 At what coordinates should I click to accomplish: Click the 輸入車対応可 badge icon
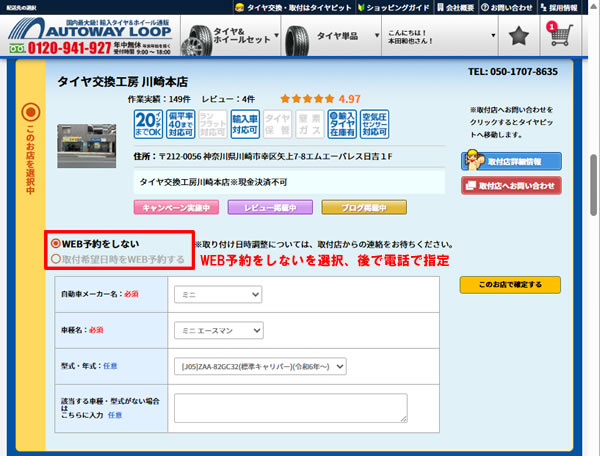click(245, 125)
